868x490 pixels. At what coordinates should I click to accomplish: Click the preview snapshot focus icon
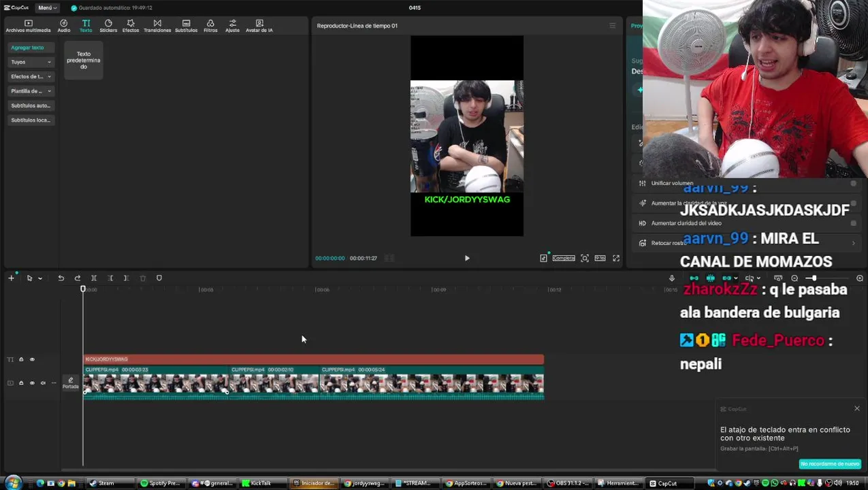(585, 258)
